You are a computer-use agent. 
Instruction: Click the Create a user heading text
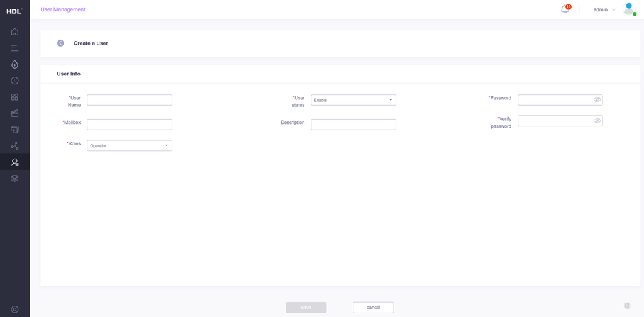click(91, 43)
